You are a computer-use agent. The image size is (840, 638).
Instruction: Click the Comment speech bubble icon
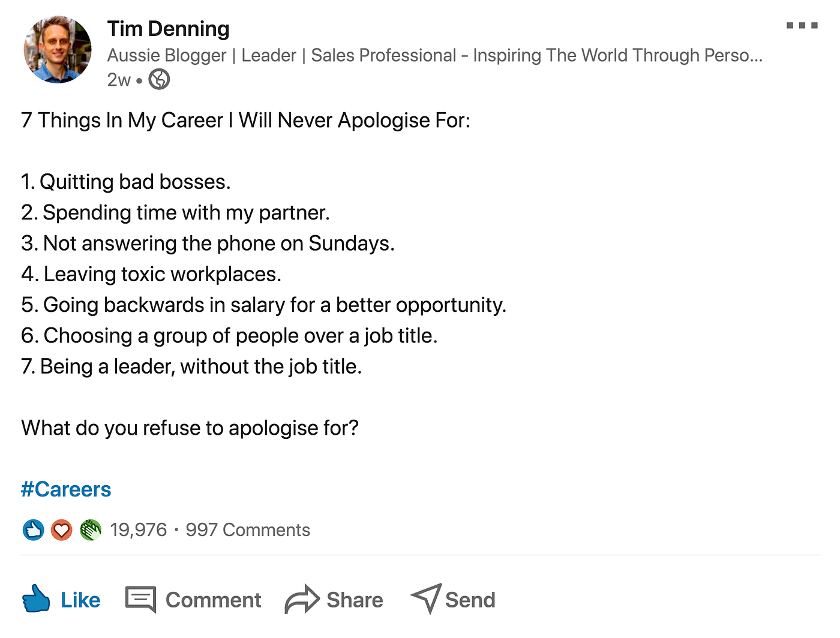pos(140,599)
